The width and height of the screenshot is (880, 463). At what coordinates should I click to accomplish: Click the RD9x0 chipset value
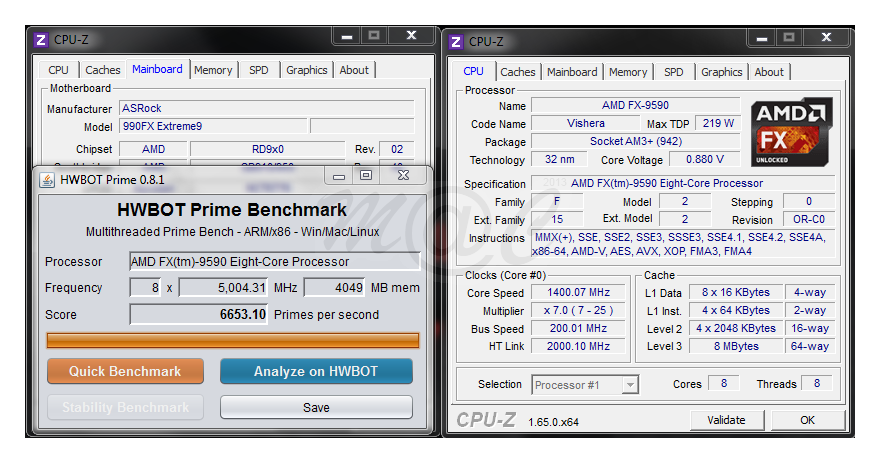tap(268, 149)
